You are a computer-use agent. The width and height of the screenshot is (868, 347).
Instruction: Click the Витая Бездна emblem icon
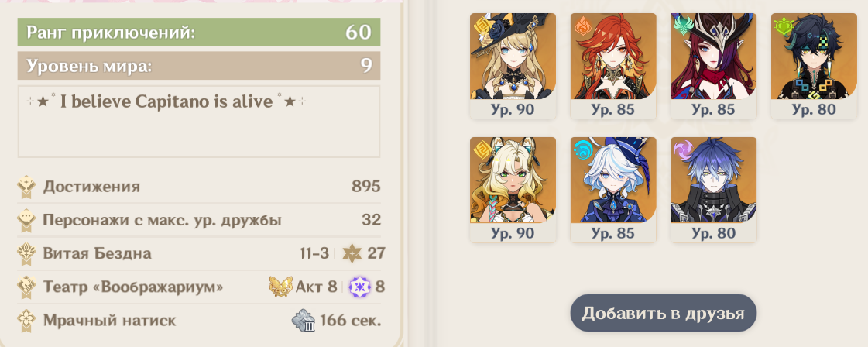(x=26, y=254)
